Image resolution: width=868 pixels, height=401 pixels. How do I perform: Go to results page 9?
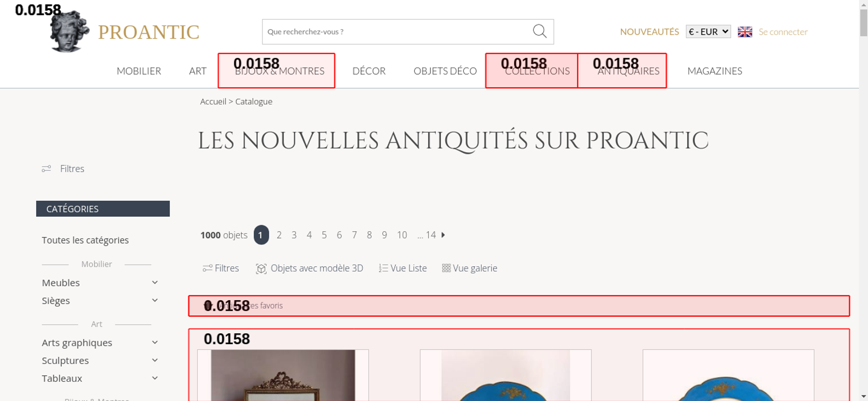coord(385,235)
